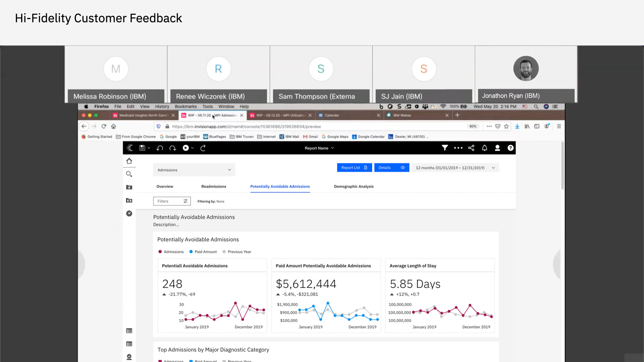Open the Report Name dropdown
The width and height of the screenshot is (644, 362).
[x=319, y=148]
